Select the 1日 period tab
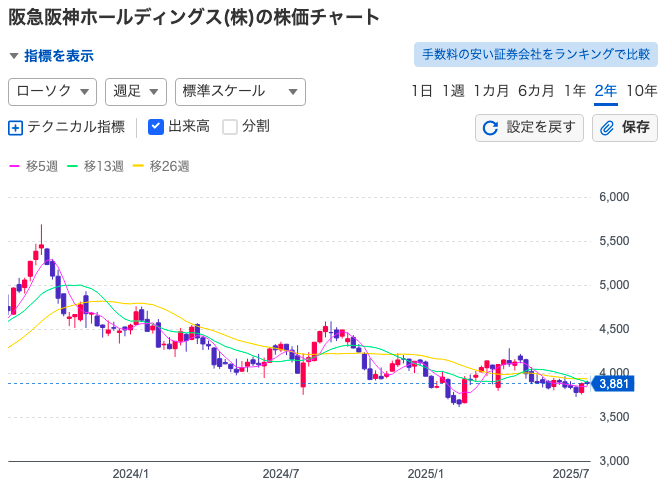Viewport: 668px width, 491px height. click(422, 91)
